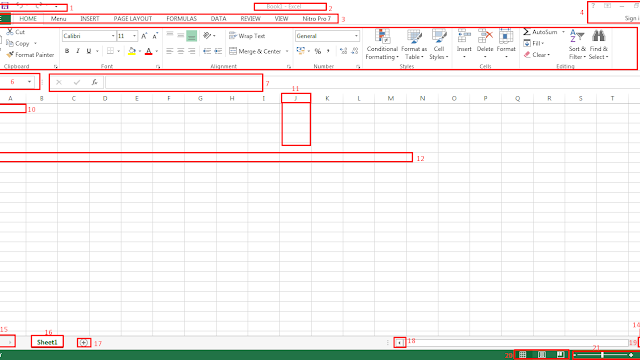This screenshot has height=360, width=640.
Task: Open Conditional Formatting
Action: click(382, 44)
